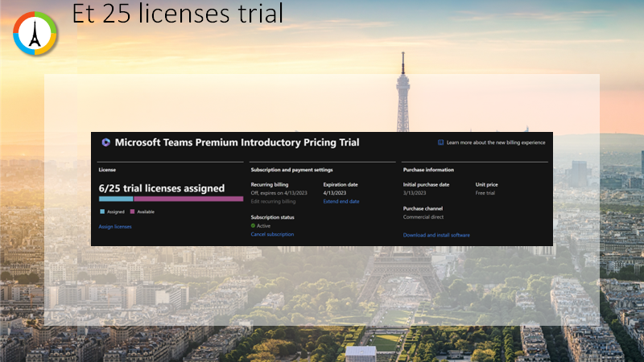Image resolution: width=644 pixels, height=362 pixels.
Task: Click the 'Purchase channel' label
Action: pos(423,208)
